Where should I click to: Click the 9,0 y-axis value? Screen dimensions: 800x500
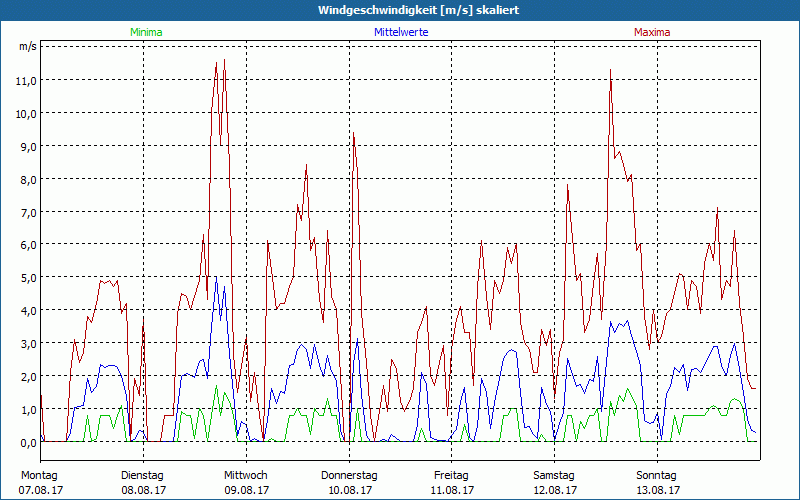click(x=28, y=147)
